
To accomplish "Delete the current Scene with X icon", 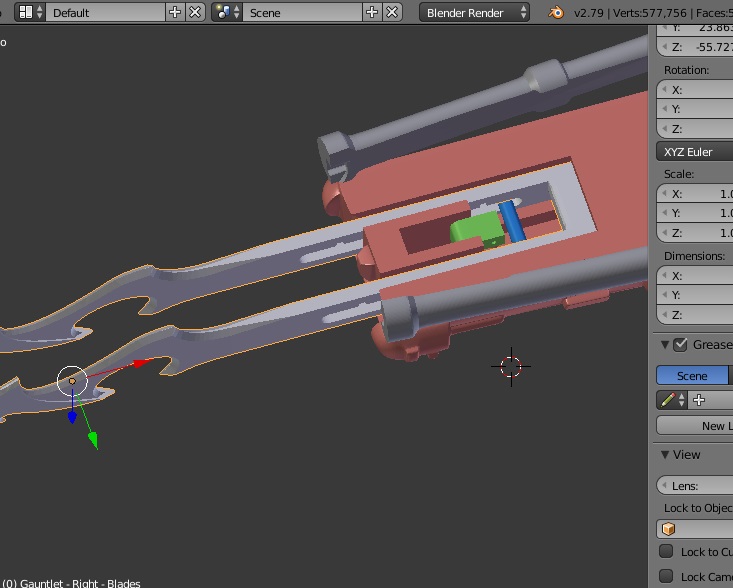I will click(393, 12).
